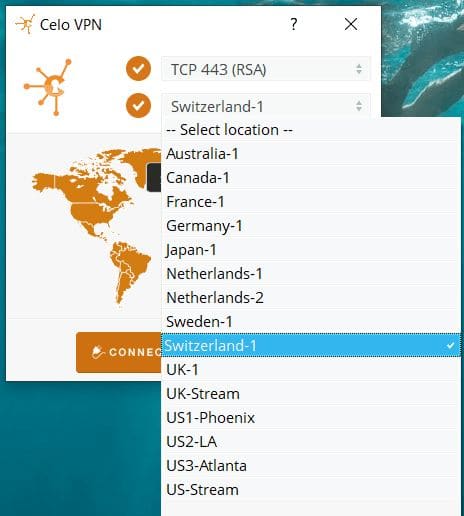This screenshot has width=464, height=516.
Task: Click the plug icon on the Connect button
Action: click(98, 352)
